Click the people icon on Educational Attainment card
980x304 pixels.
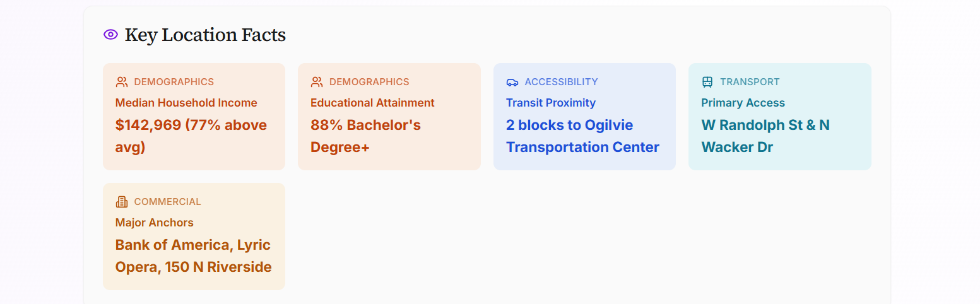[x=317, y=82]
